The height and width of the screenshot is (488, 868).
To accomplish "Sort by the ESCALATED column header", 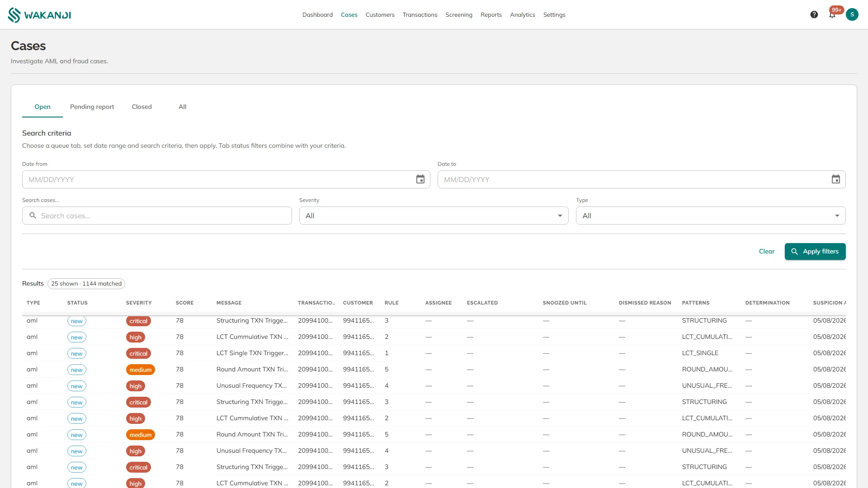I will (482, 303).
